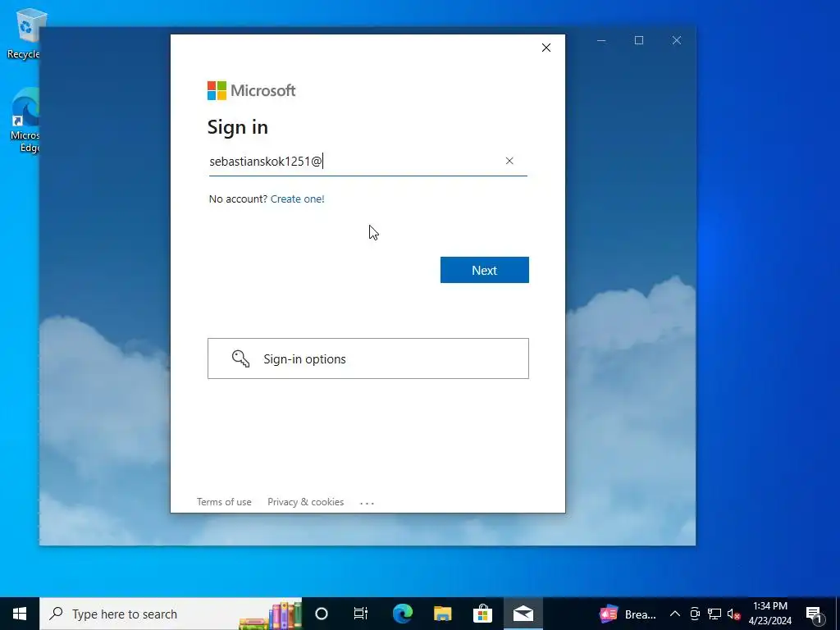Open Microsoft Store from the taskbar
The image size is (840, 630).
(x=482, y=614)
